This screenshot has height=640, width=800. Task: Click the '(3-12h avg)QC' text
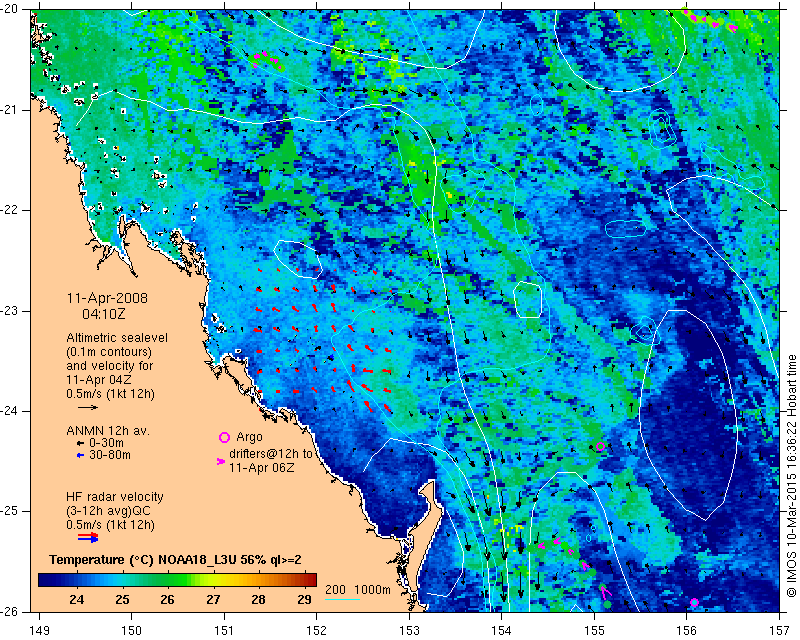point(108,511)
